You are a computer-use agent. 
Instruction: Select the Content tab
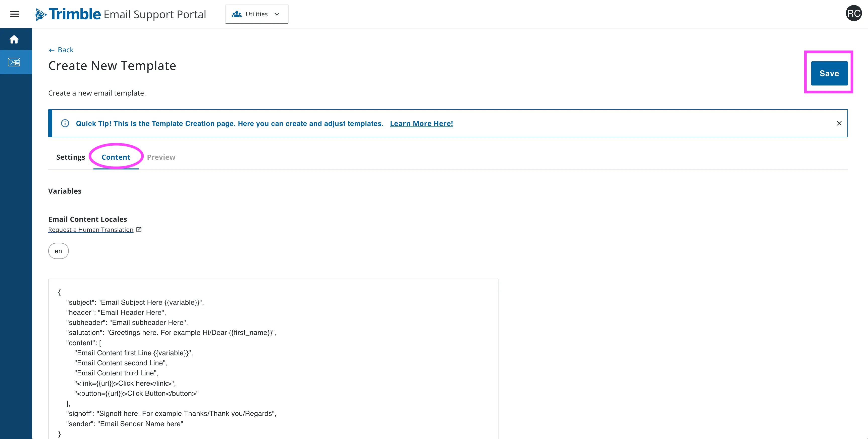116,157
